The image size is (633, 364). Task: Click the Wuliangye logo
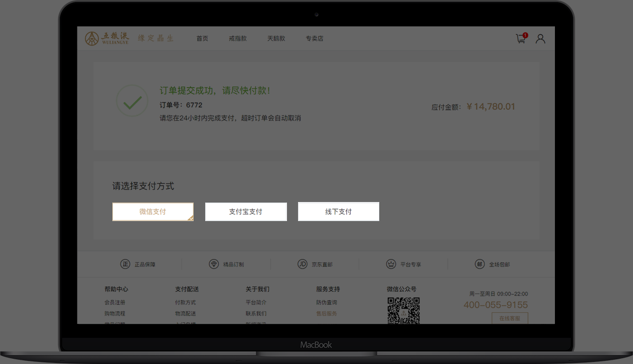pos(107,39)
